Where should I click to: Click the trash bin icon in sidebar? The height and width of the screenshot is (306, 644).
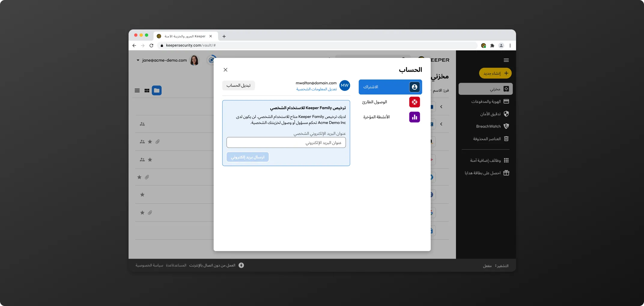(x=506, y=139)
